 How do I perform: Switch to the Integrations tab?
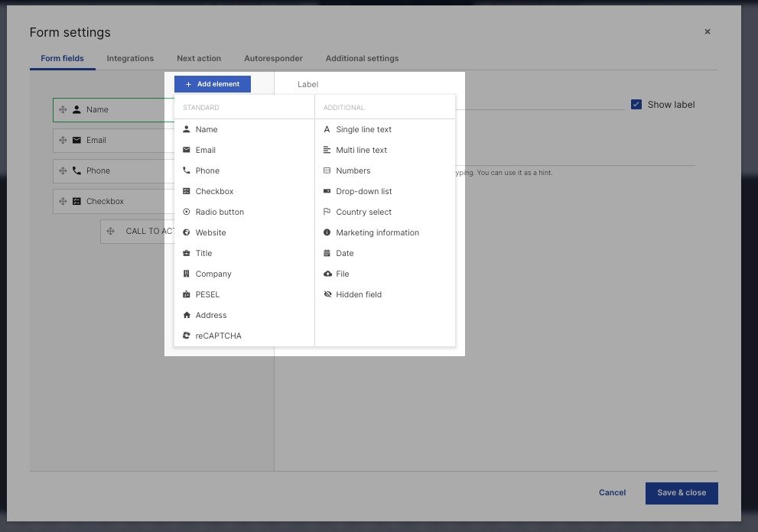click(x=129, y=58)
